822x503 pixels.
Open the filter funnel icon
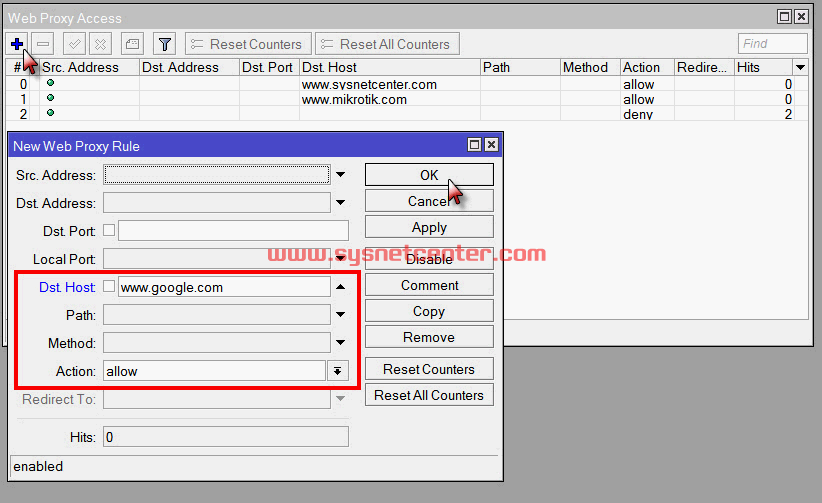(x=165, y=44)
